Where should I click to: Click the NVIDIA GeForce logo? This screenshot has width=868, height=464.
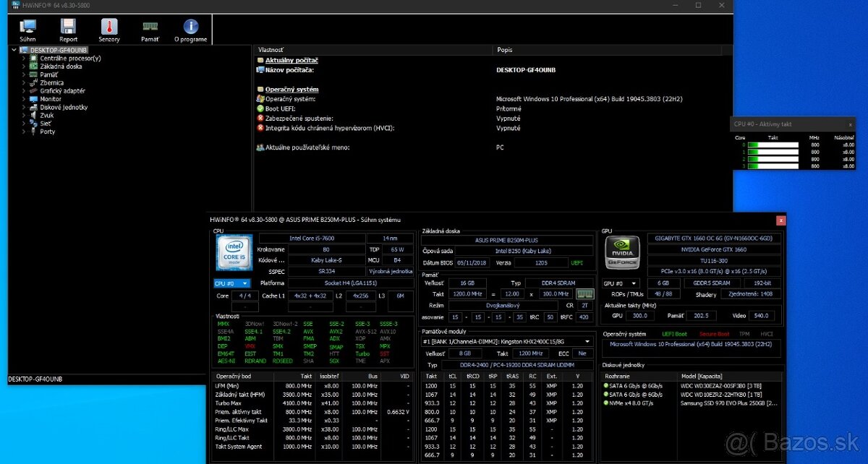point(621,252)
